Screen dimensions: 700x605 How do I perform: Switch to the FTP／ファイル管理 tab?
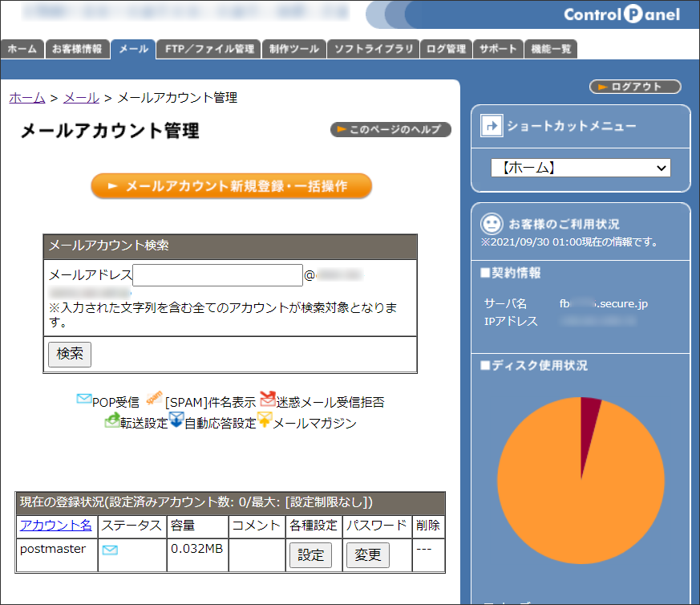pos(209,49)
